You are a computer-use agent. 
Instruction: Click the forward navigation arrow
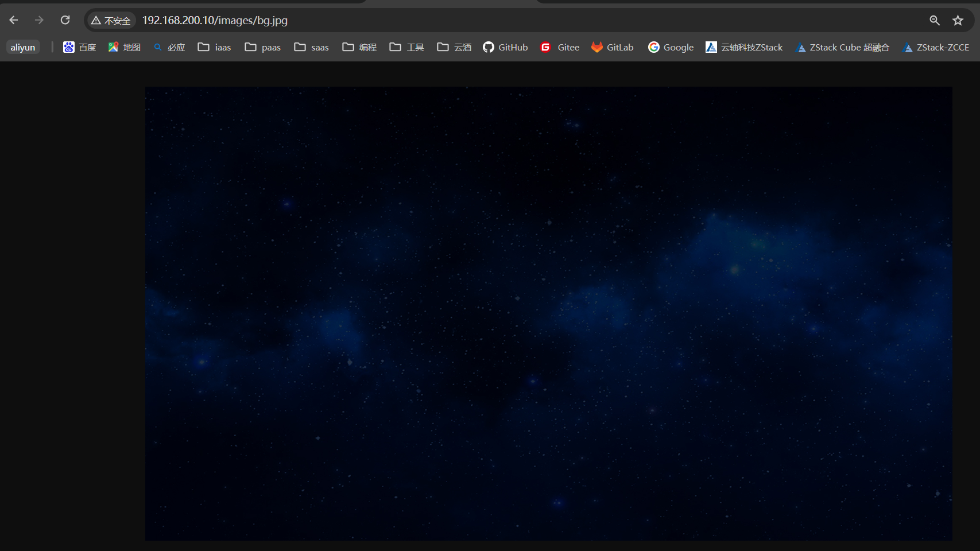(x=39, y=20)
